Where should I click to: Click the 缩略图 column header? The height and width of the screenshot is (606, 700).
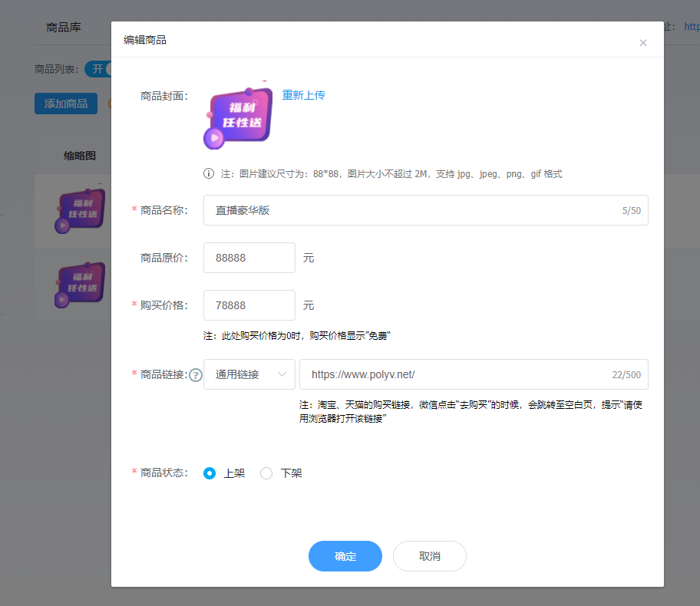tap(79, 156)
